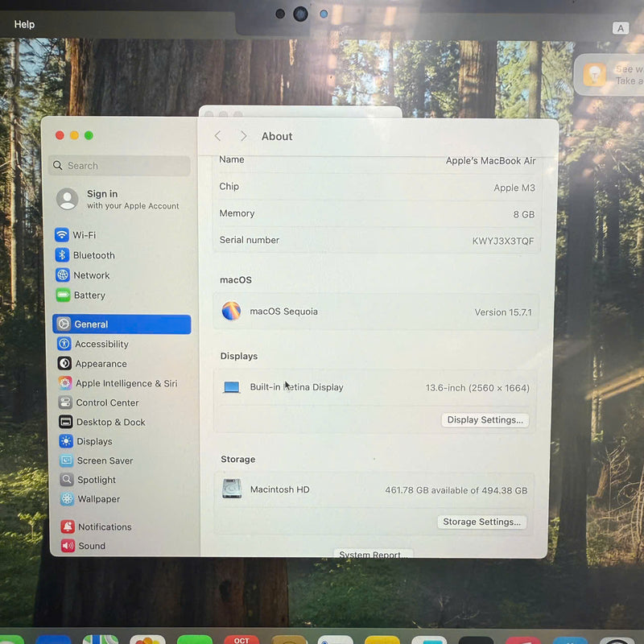Image resolution: width=644 pixels, height=644 pixels.
Task: Open Desktop & Dock preferences
Action: coord(108,422)
